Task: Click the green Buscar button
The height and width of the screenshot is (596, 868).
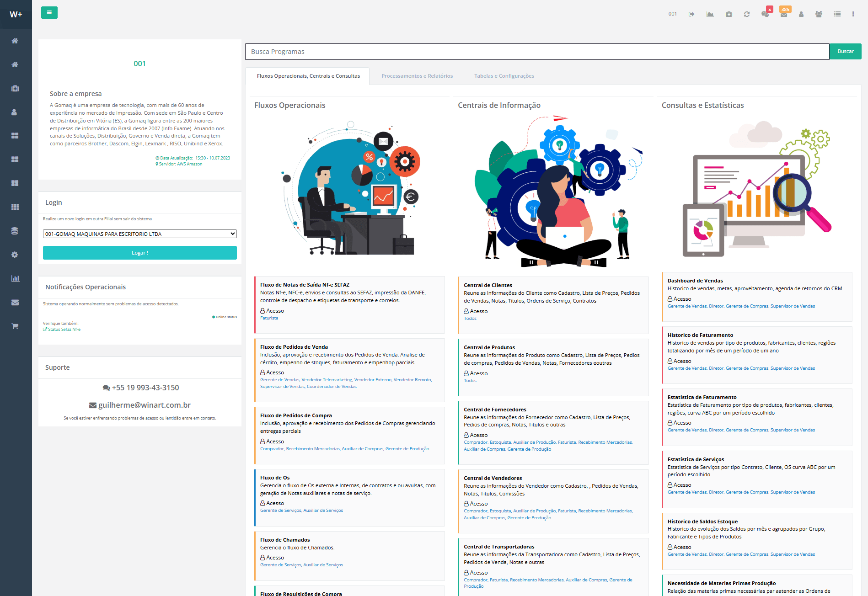Action: coord(845,52)
